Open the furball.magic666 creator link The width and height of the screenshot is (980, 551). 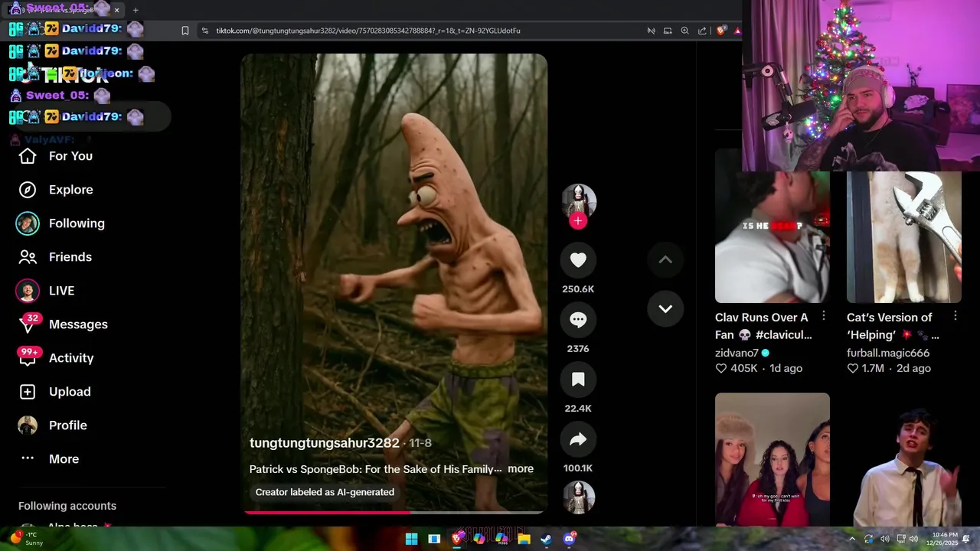coord(888,353)
